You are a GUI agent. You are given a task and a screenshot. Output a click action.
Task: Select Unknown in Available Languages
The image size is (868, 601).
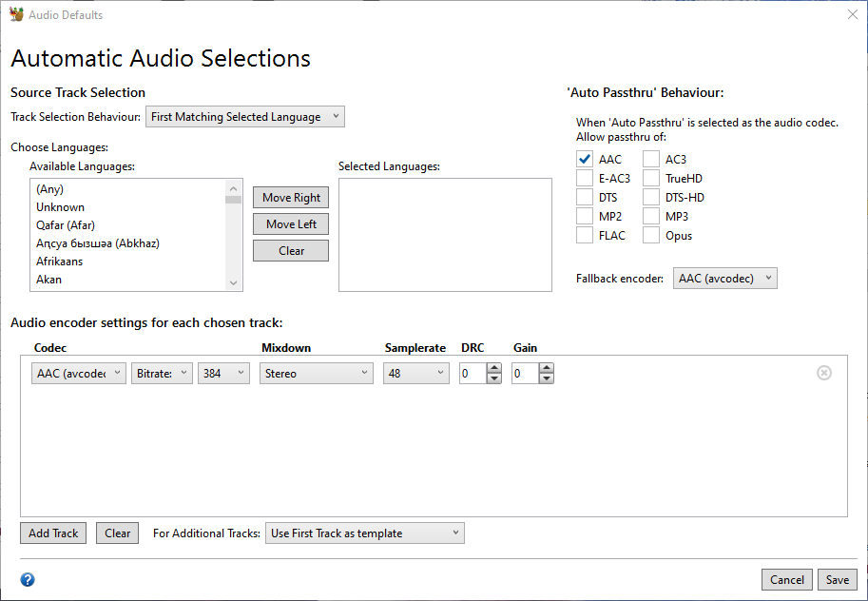pyautogui.click(x=128, y=207)
